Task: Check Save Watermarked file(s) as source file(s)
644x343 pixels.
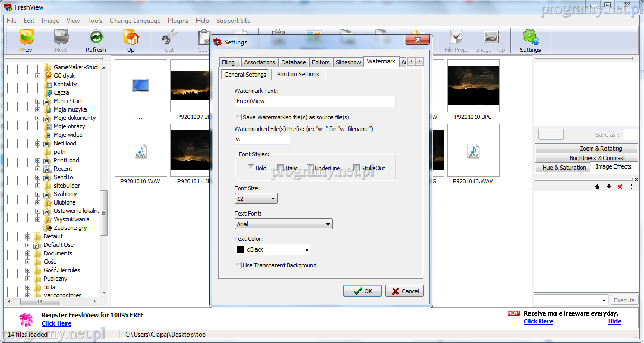Action: point(239,117)
